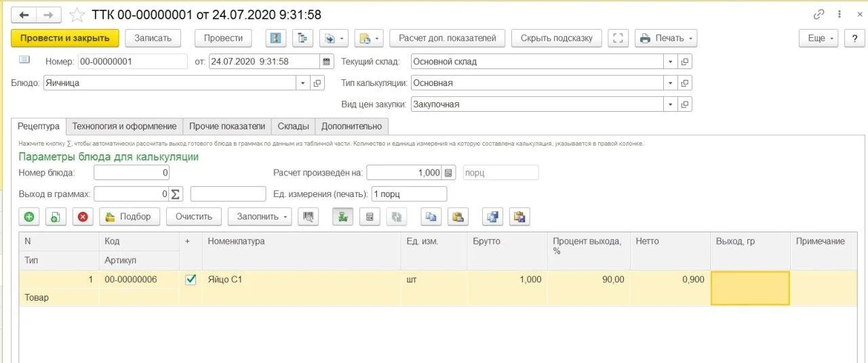Add document to favorites with star icon
Image resolution: width=868 pixels, height=363 pixels.
pyautogui.click(x=78, y=15)
